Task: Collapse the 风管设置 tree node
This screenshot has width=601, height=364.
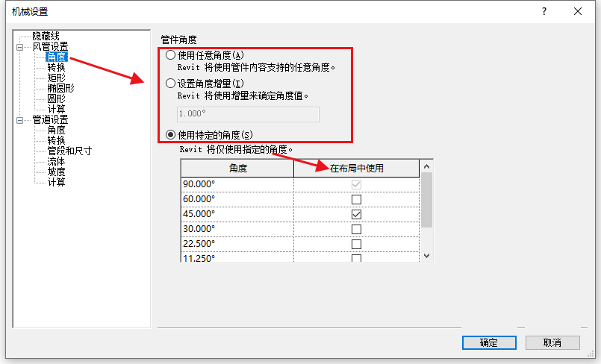Action: coord(20,47)
